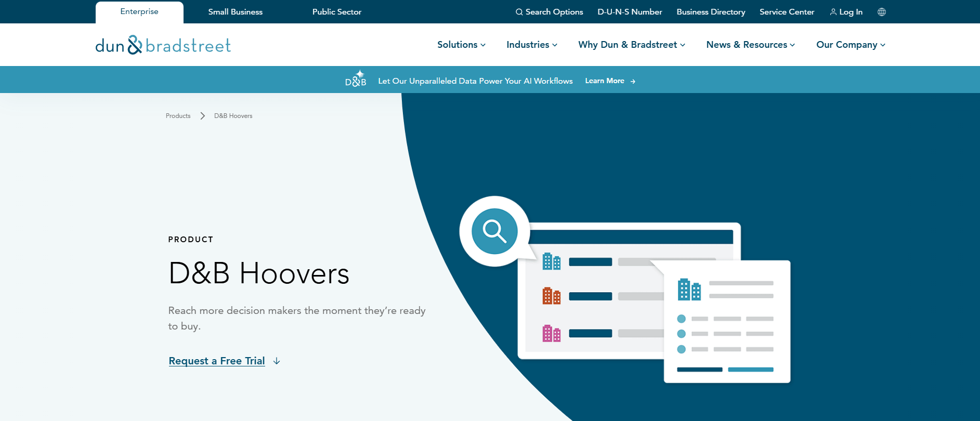The width and height of the screenshot is (980, 421).
Task: Click Request a Free Trial link
Action: click(x=217, y=361)
